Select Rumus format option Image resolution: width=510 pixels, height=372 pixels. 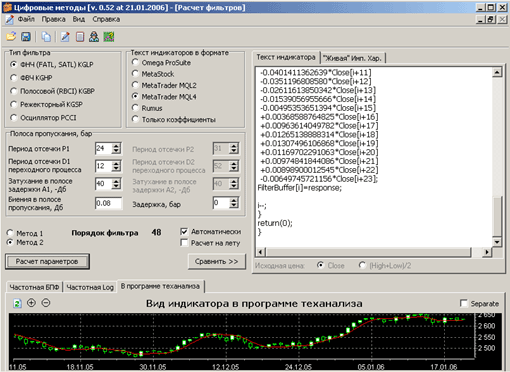click(147, 108)
